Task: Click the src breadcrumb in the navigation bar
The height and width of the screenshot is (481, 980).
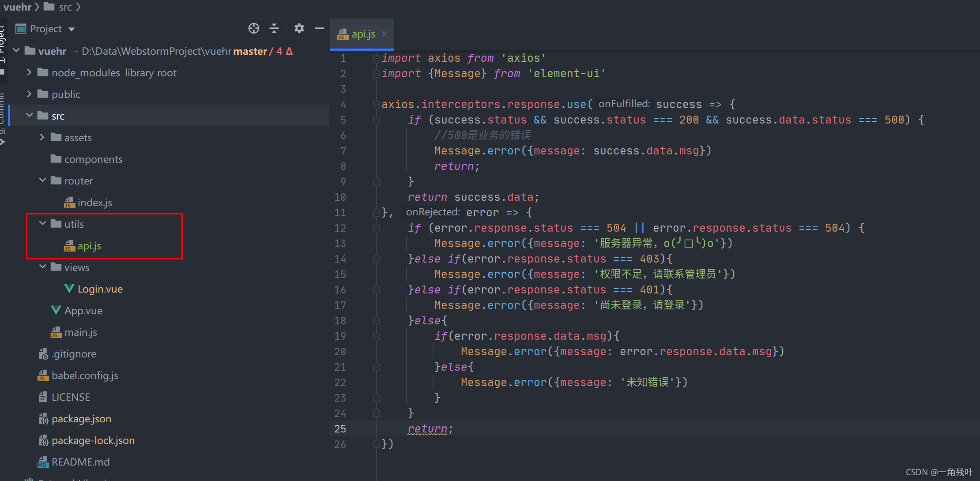Action: pyautogui.click(x=65, y=7)
